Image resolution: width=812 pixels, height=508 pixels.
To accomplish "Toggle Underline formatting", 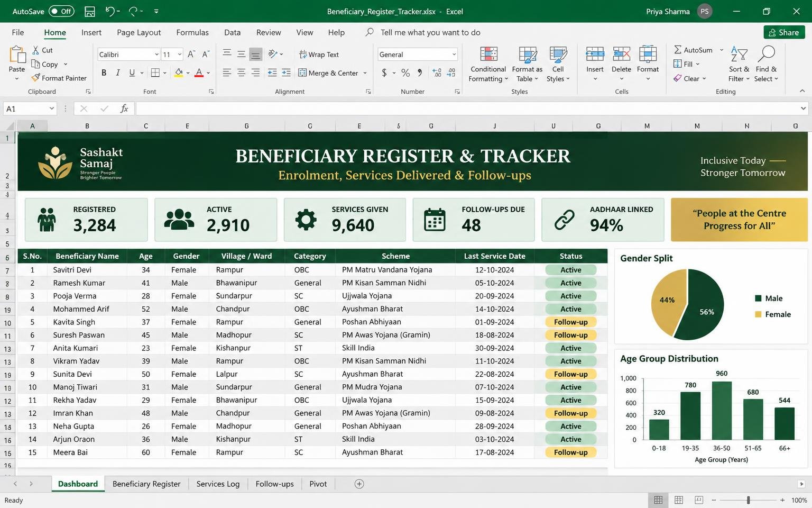I will point(132,73).
